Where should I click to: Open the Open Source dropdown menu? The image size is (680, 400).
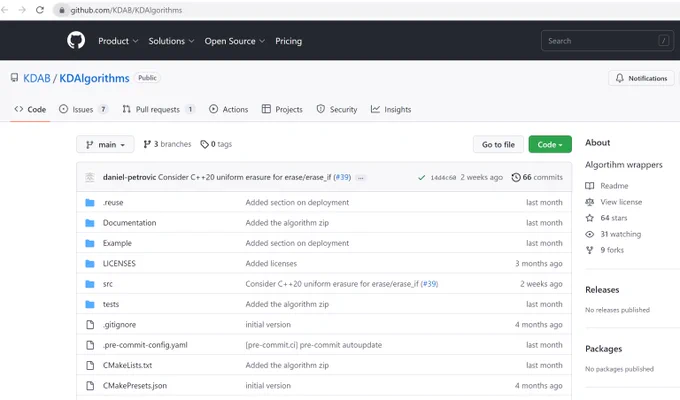tap(235, 41)
